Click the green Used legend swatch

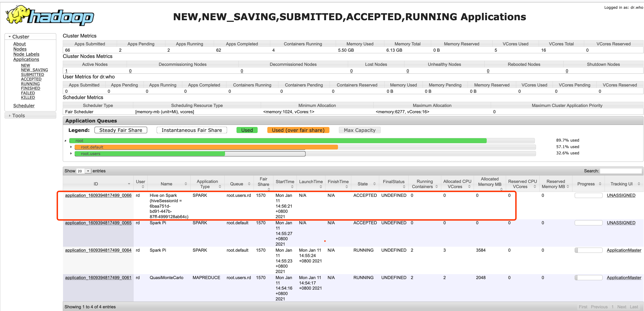point(247,130)
